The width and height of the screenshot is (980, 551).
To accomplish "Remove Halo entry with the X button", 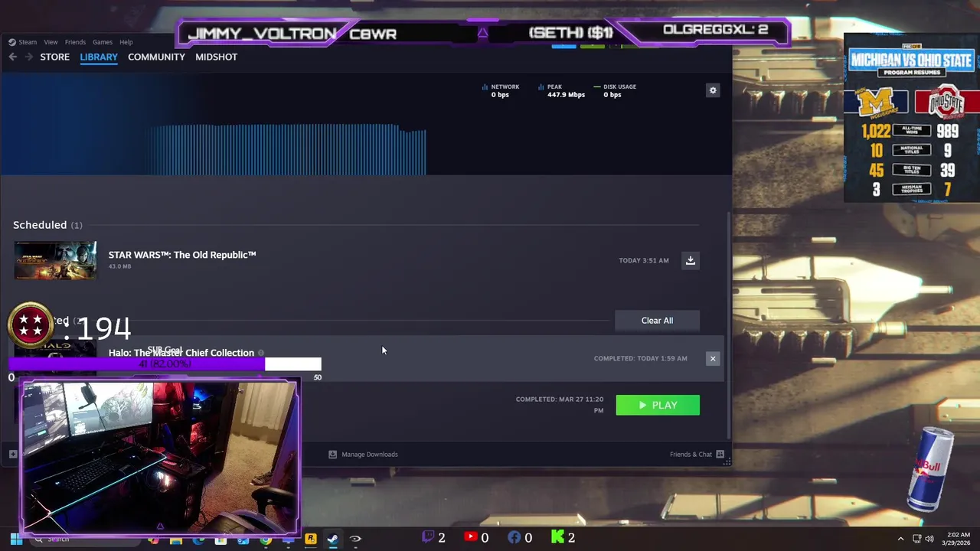I will pyautogui.click(x=713, y=358).
